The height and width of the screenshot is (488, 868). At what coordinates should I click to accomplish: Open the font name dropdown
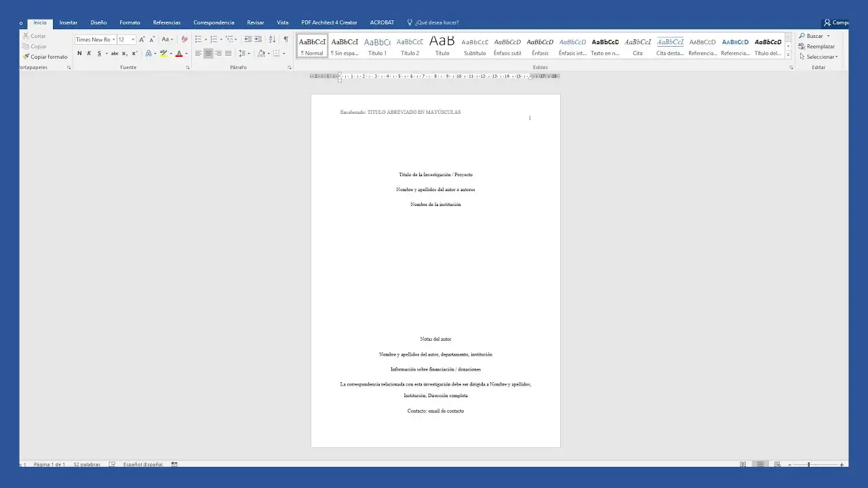(x=114, y=39)
